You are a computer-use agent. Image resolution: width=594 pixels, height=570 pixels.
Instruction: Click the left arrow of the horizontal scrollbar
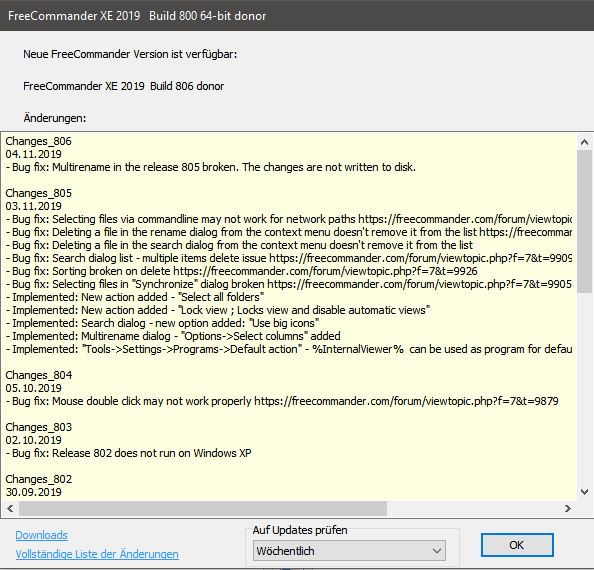[x=10, y=508]
